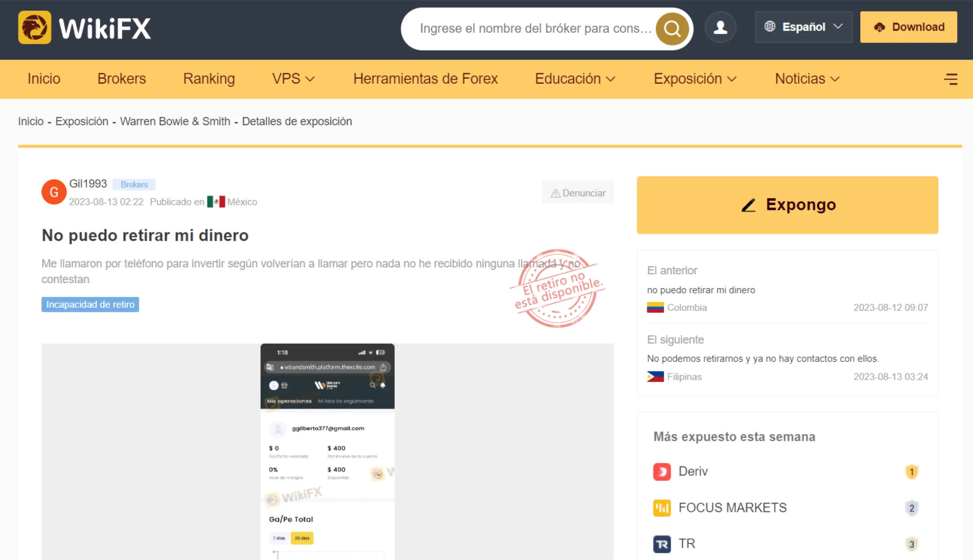Click the Deriv broker logo
This screenshot has height=560, width=973.
tap(662, 472)
